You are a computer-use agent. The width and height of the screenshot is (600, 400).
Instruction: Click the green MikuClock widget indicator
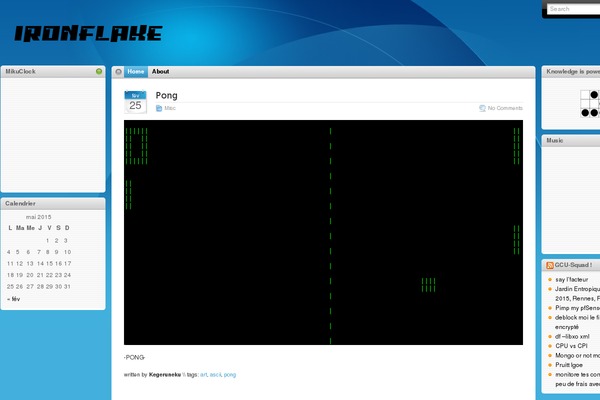point(99,71)
